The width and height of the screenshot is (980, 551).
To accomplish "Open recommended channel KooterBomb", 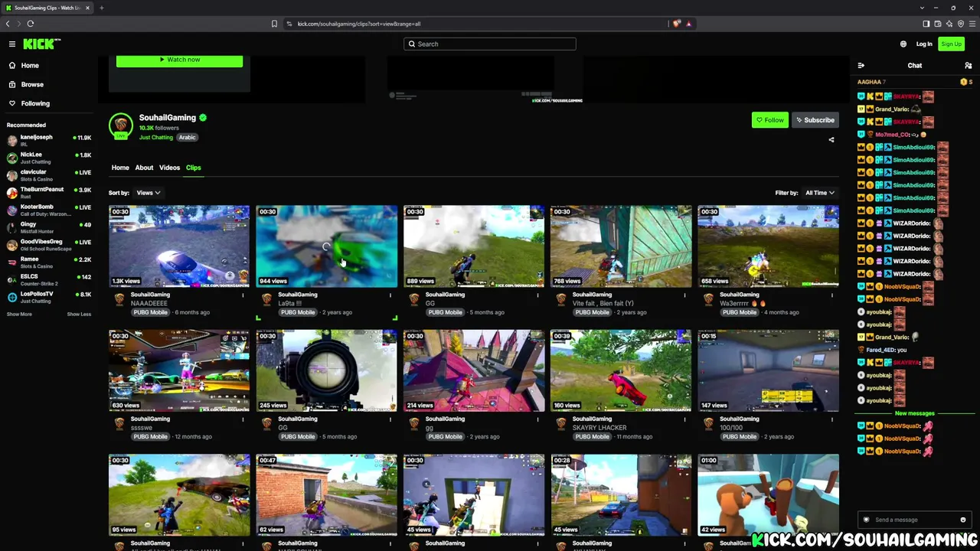I will (x=49, y=210).
